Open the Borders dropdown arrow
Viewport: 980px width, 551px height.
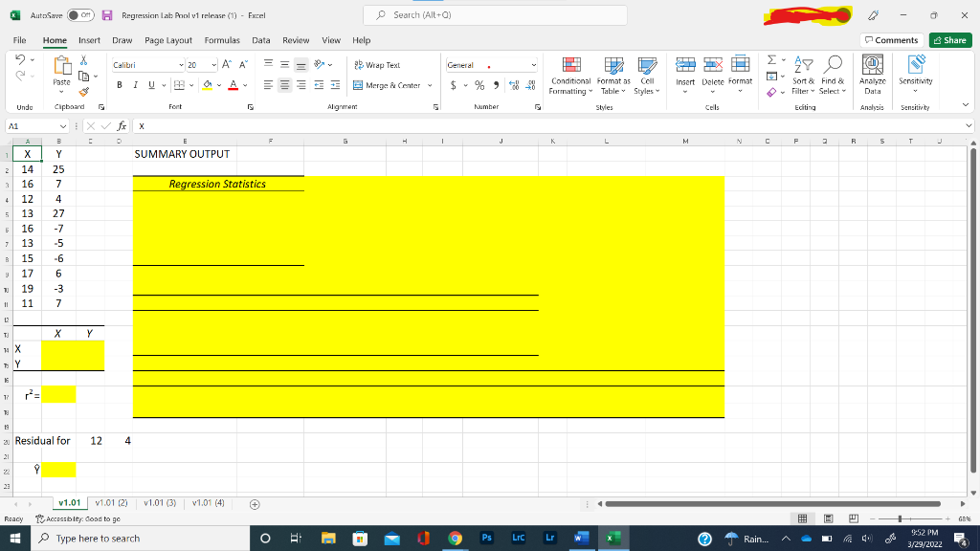(x=191, y=85)
